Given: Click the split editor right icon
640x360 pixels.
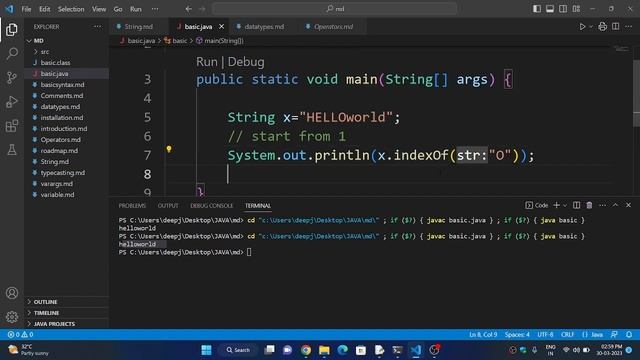Looking at the screenshot, I should click(616, 27).
